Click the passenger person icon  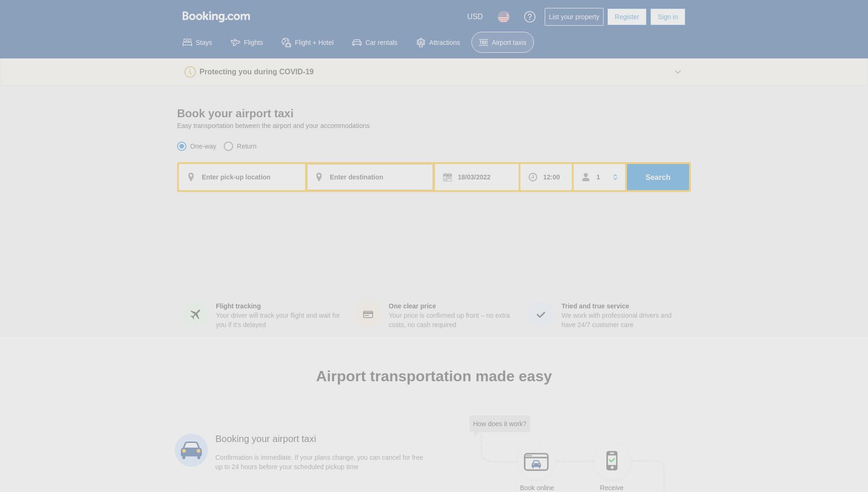585,177
